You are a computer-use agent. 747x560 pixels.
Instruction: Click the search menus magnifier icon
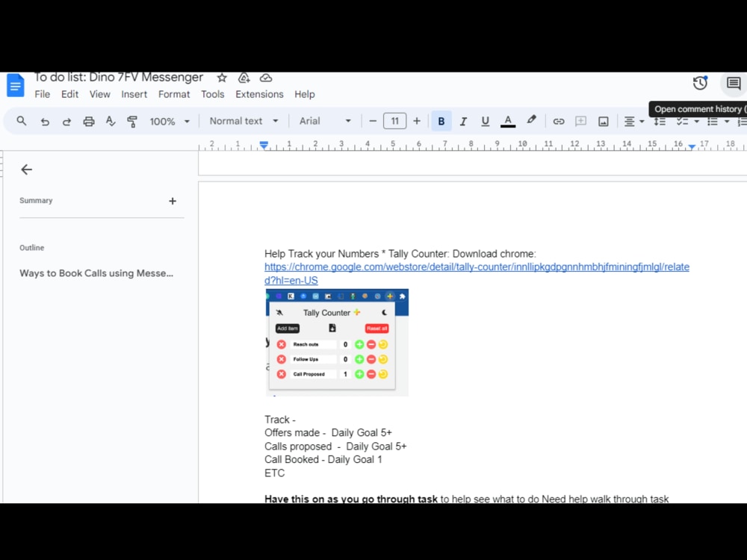click(x=22, y=121)
